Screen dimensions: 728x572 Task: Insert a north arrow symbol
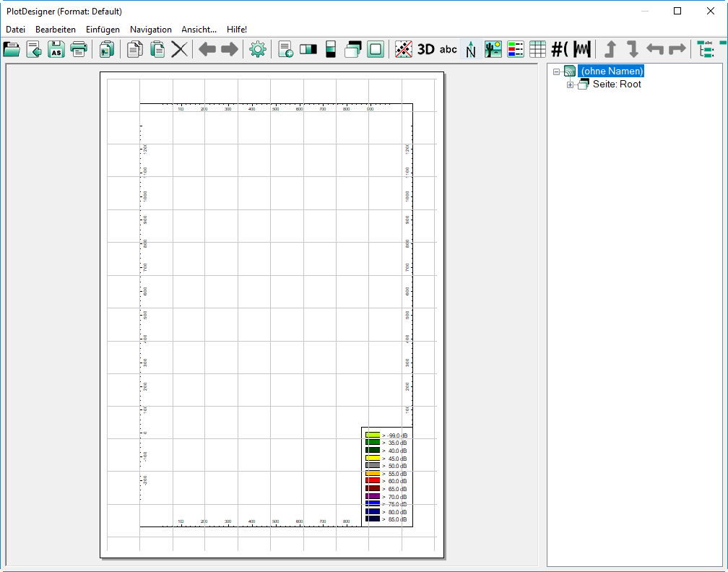[x=471, y=49]
